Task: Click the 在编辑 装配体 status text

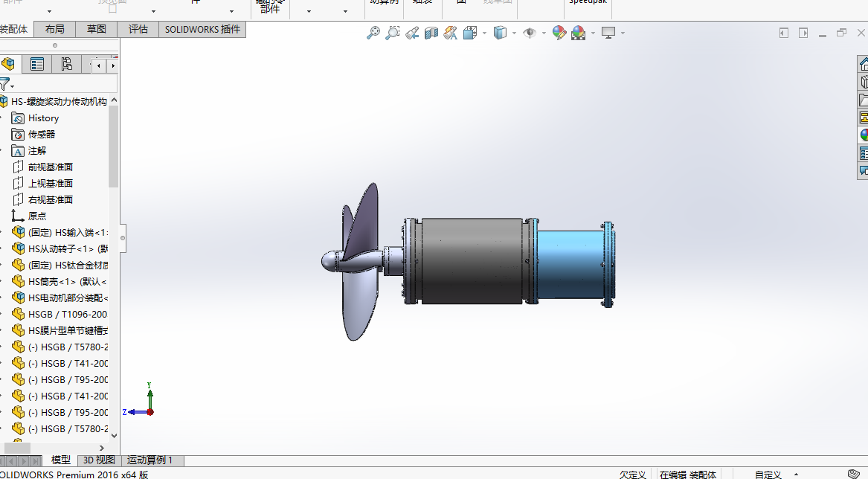Action: point(688,475)
